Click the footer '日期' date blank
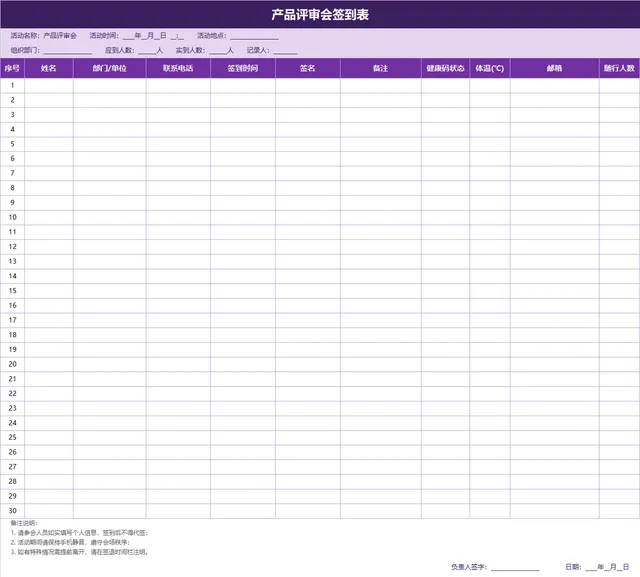Image resolution: width=640 pixels, height=577 pixels. tap(607, 567)
